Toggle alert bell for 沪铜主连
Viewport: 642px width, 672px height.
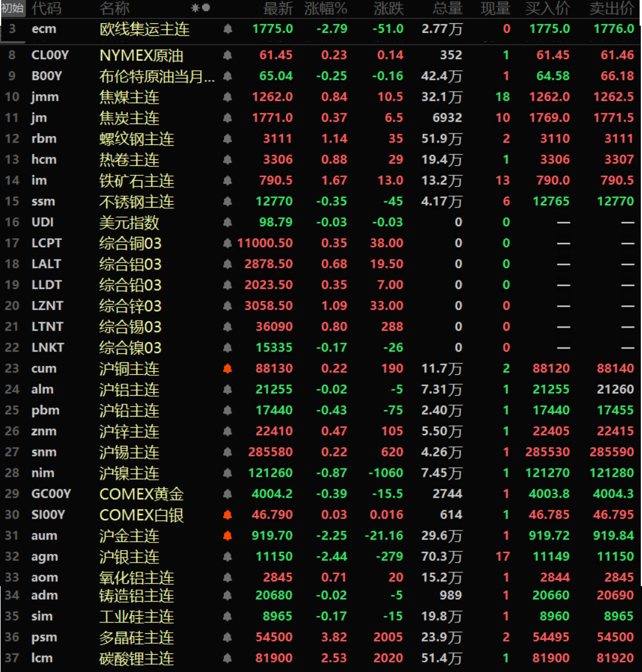point(228,369)
